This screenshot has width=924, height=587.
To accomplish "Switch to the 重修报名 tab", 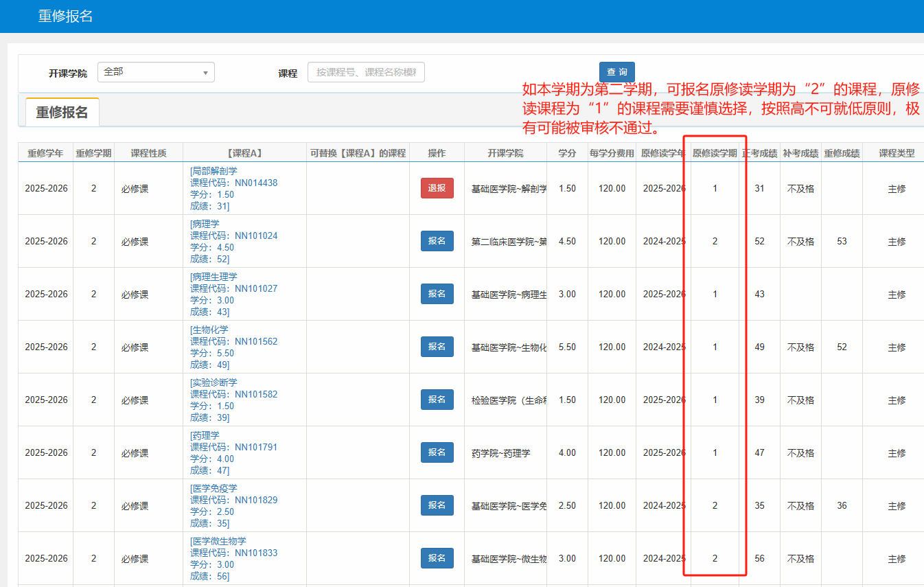I will click(62, 113).
